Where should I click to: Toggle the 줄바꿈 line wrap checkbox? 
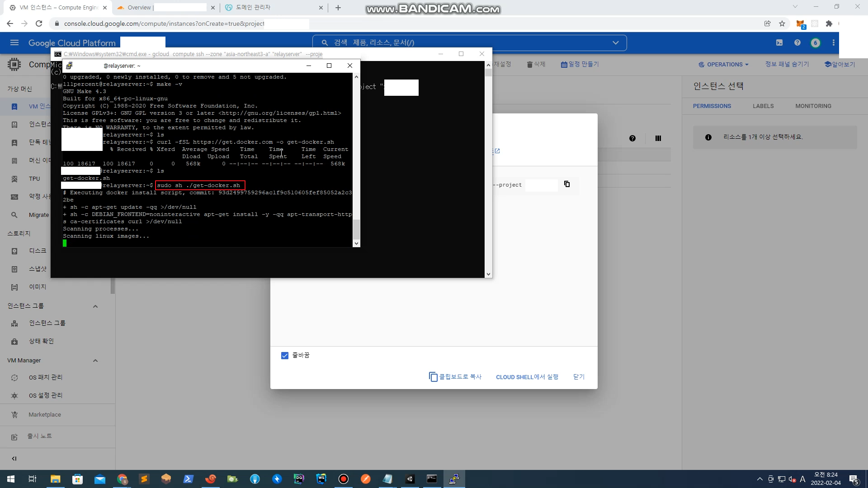pyautogui.click(x=285, y=356)
